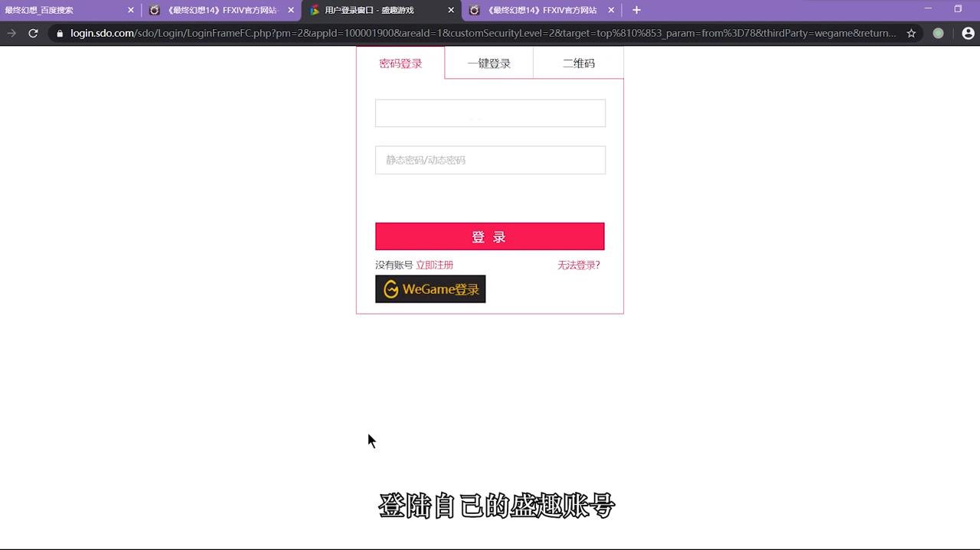980x550 pixels.
Task: Restore the browser window size
Action: pyautogui.click(x=958, y=8)
